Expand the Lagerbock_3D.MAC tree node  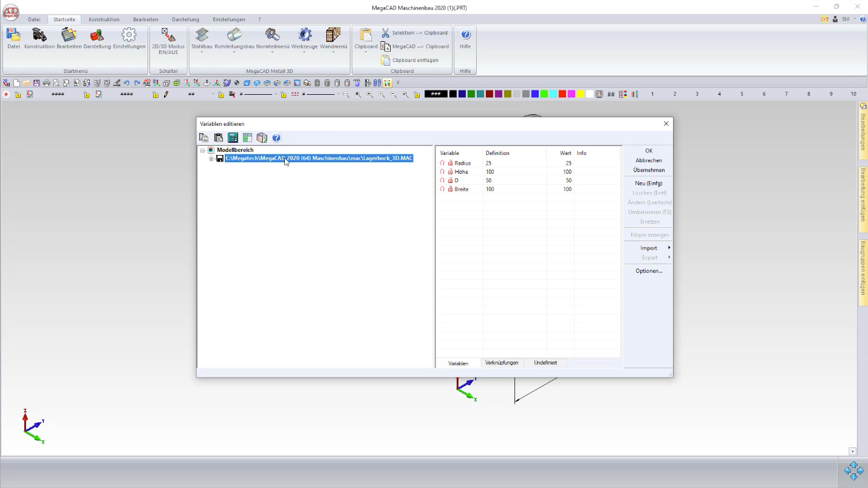211,159
